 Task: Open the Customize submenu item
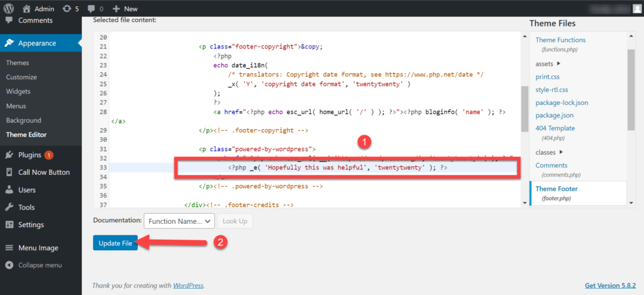(21, 77)
